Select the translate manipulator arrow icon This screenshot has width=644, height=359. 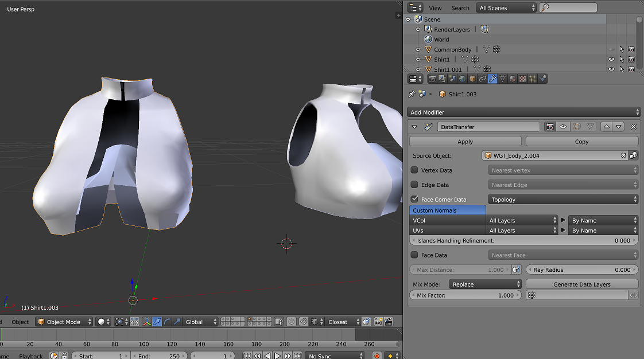tap(157, 322)
